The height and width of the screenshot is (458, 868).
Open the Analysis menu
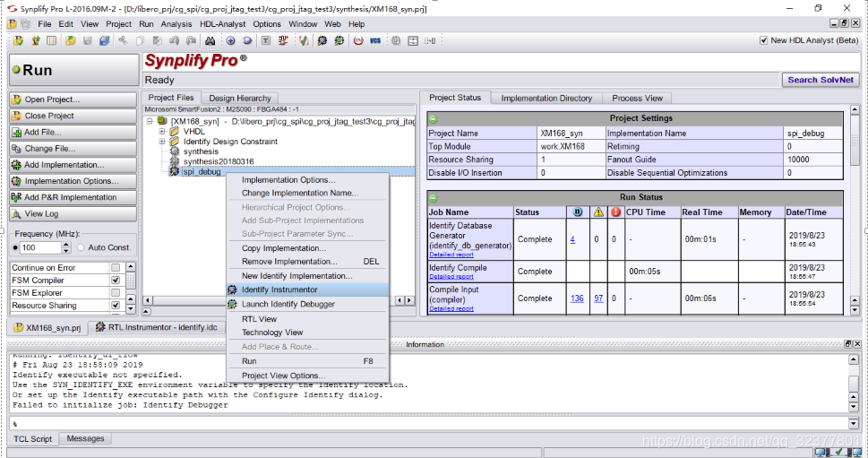coord(176,24)
